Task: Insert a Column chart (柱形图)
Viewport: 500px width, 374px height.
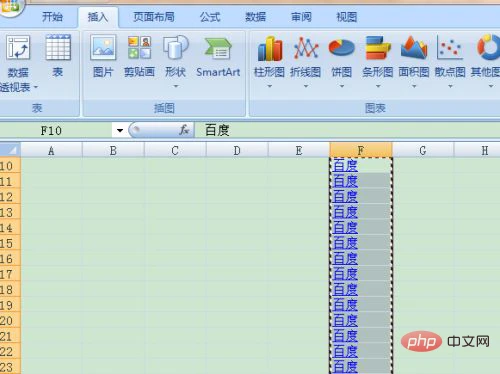Action: [x=269, y=62]
